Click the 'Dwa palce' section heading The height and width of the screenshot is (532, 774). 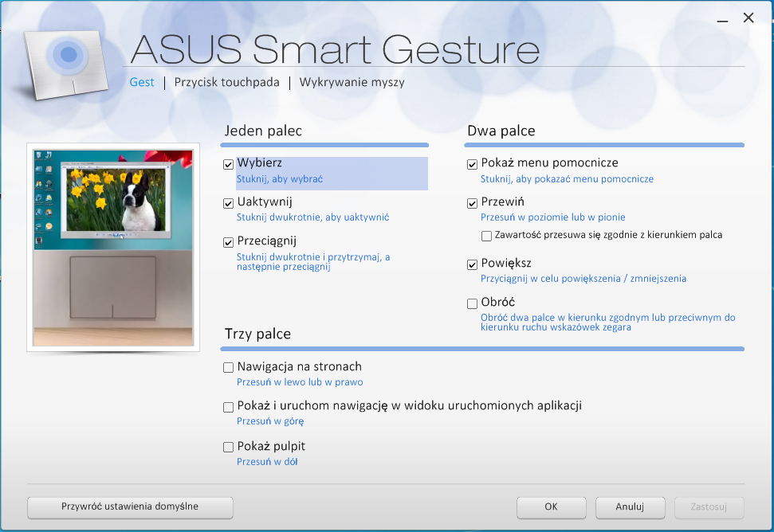pos(501,131)
